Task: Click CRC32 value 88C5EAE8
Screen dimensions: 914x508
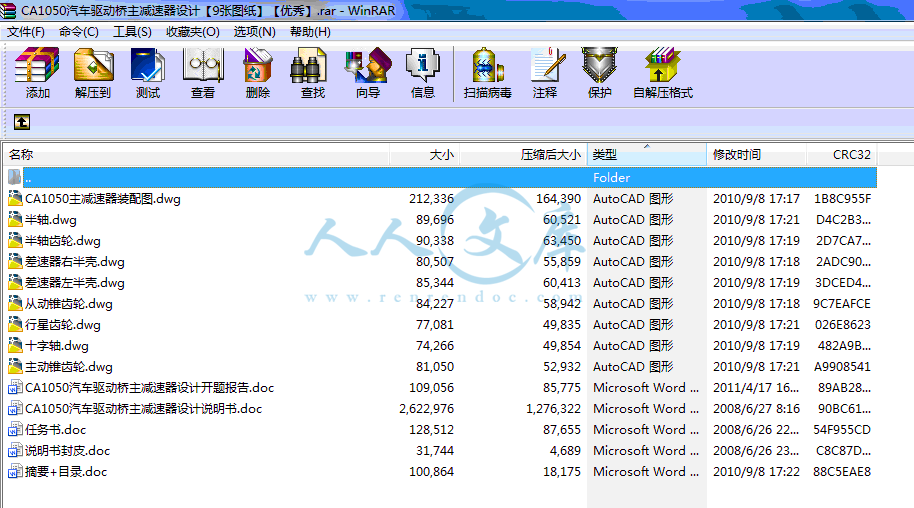Action: 842,472
